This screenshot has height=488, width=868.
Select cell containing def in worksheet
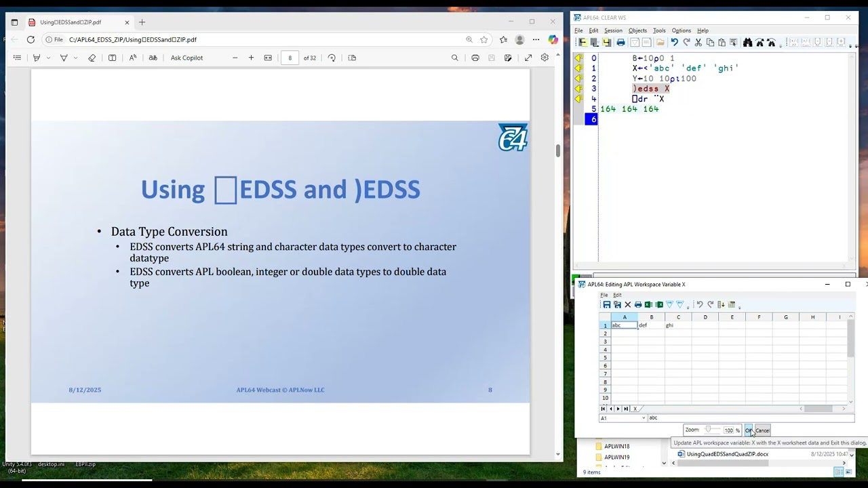pyautogui.click(x=651, y=325)
